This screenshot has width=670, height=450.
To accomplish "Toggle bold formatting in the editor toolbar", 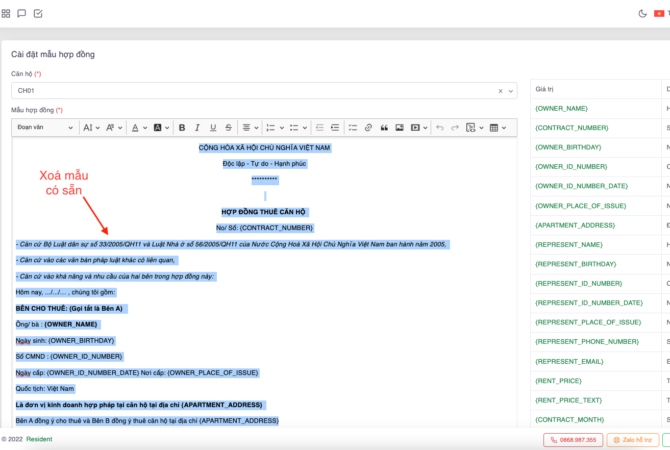I will (x=181, y=128).
